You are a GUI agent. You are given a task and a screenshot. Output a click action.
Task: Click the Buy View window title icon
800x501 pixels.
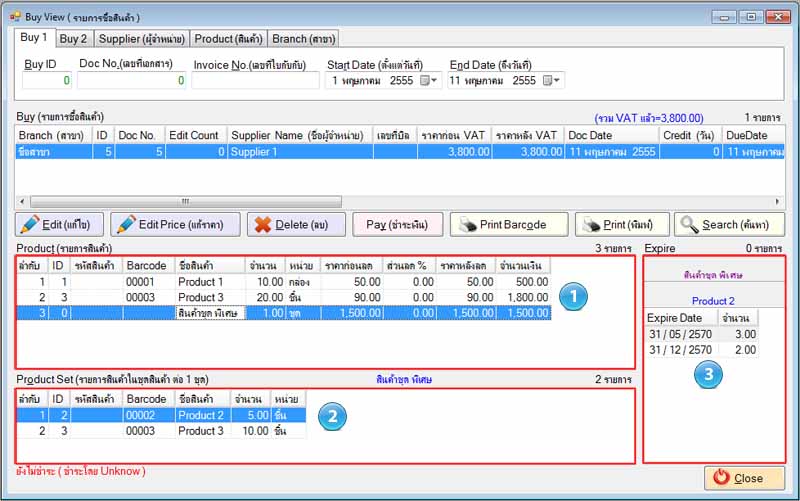tap(15, 17)
